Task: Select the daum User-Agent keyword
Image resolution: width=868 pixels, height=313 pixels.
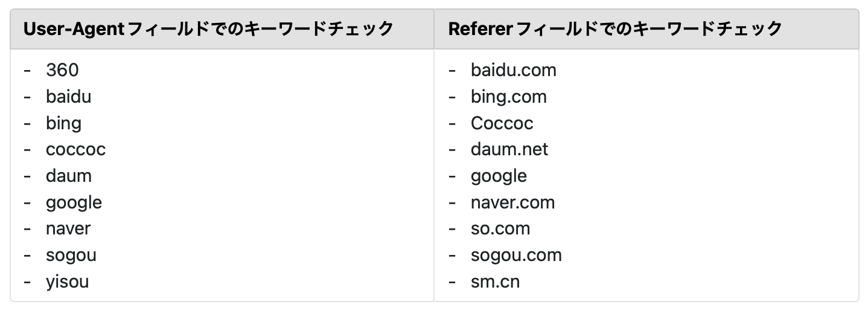Action: pyautogui.click(x=68, y=176)
